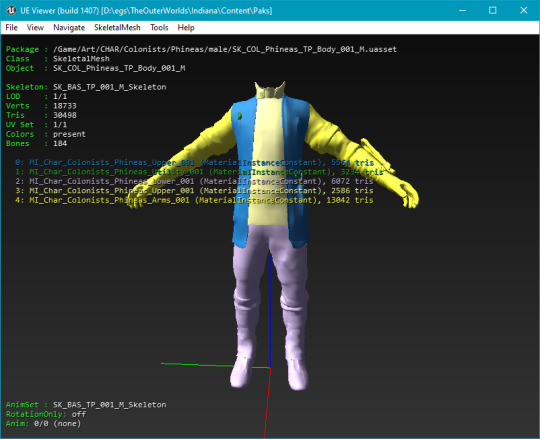
Task: Click material 3 Phineas_Upper_001 2586 tris line
Action: 194,191
